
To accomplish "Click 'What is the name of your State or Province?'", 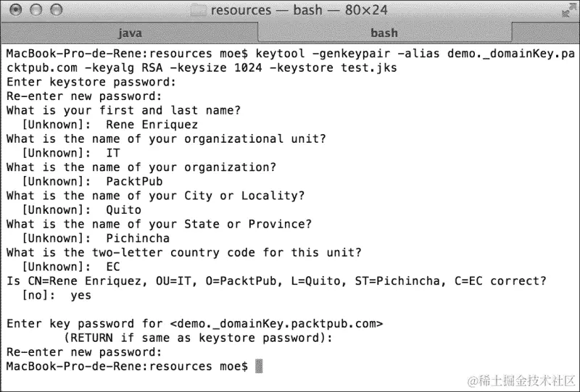I will [x=159, y=224].
